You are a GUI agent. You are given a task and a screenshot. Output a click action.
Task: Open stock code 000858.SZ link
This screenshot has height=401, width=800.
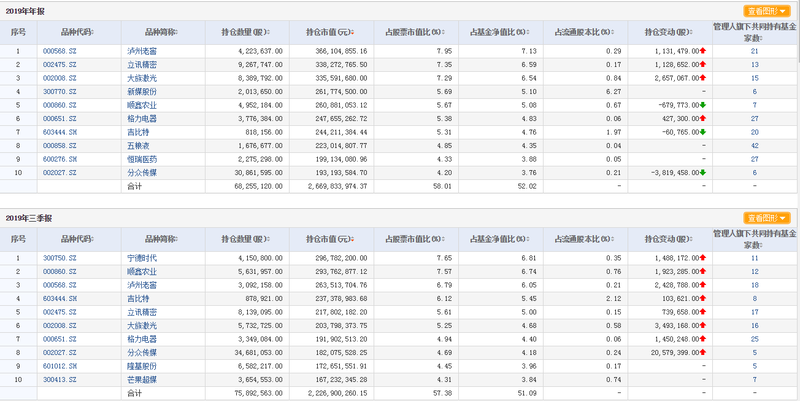click(60, 146)
